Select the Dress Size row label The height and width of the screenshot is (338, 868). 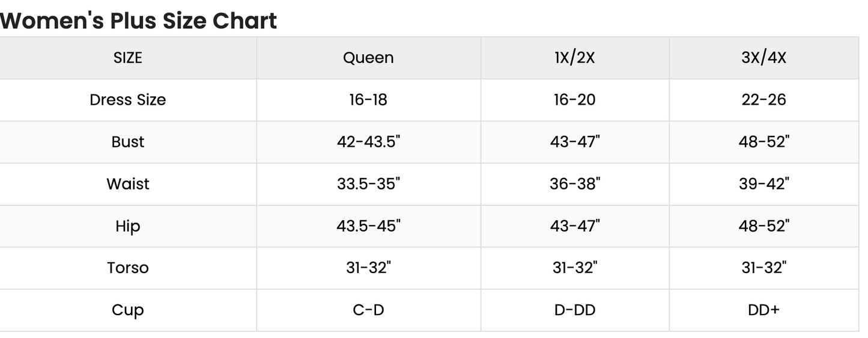pyautogui.click(x=128, y=100)
